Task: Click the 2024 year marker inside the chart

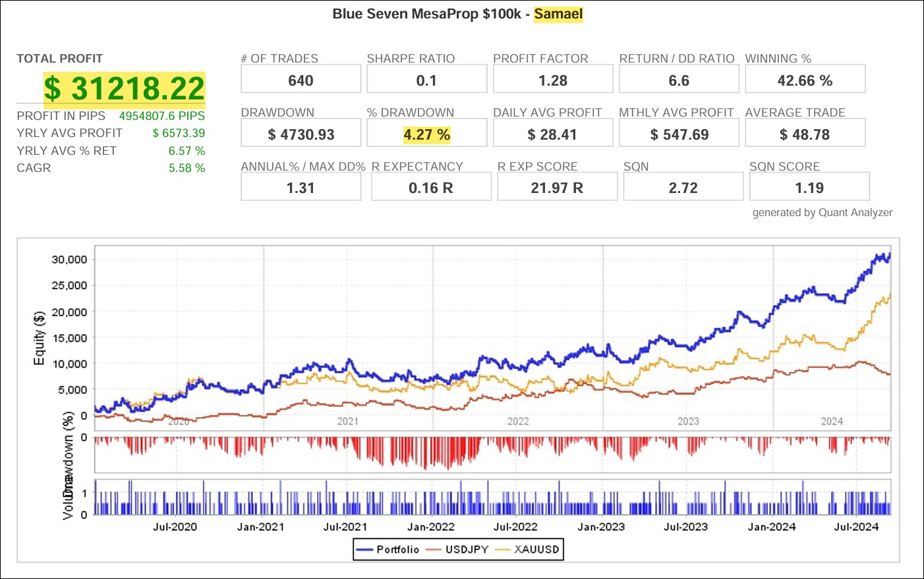Action: (832, 422)
